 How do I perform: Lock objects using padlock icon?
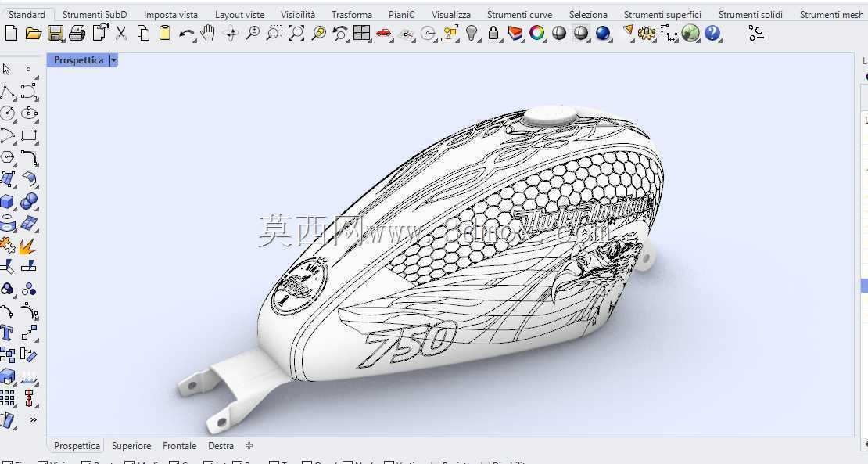tap(493, 34)
